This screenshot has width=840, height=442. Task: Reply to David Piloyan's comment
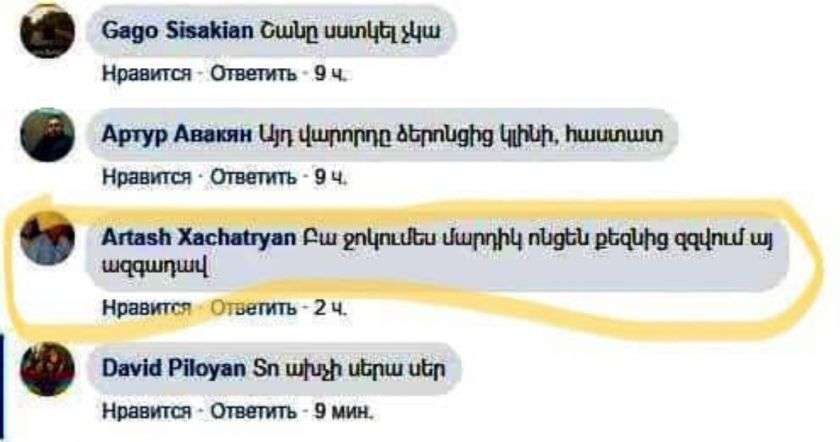pyautogui.click(x=253, y=411)
